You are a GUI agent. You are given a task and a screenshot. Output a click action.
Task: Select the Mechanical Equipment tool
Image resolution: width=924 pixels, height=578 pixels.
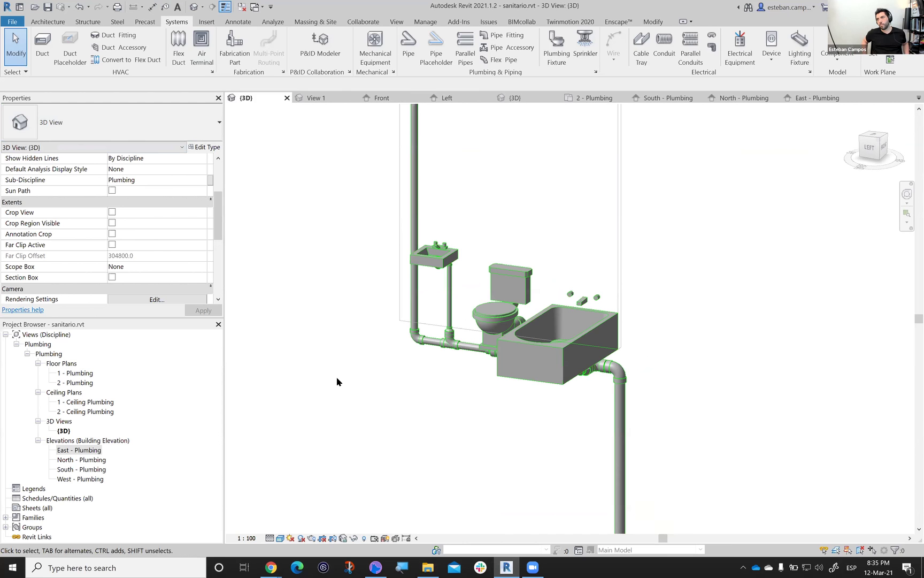point(375,48)
